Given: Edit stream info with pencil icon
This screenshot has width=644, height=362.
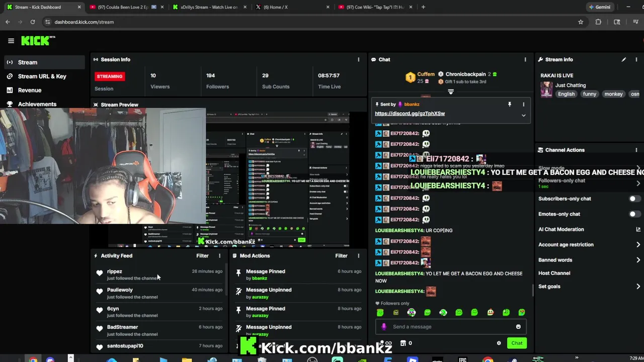Looking at the screenshot, I should 624,59.
